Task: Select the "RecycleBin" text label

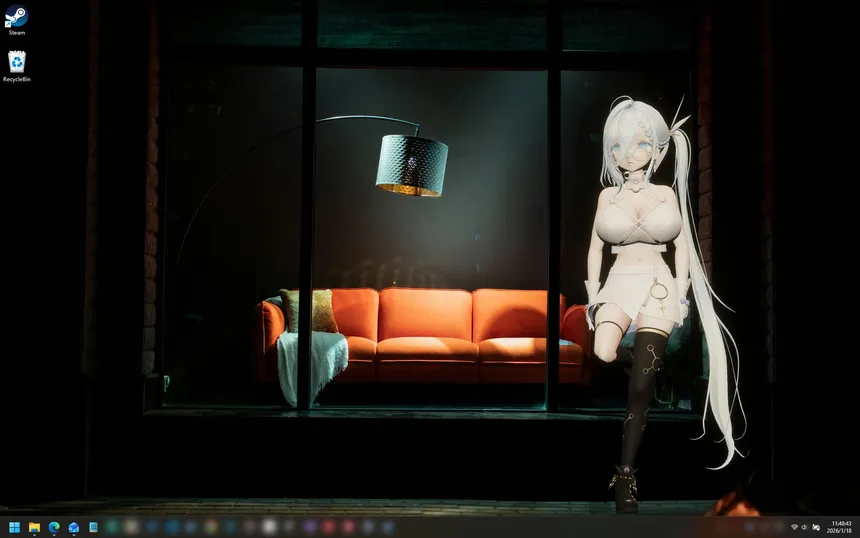Action: click(x=16, y=79)
